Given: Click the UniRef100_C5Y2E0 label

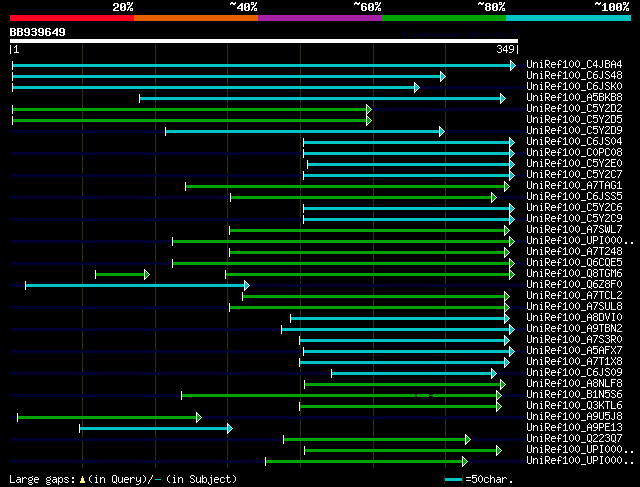Looking at the screenshot, I should pos(574,164).
